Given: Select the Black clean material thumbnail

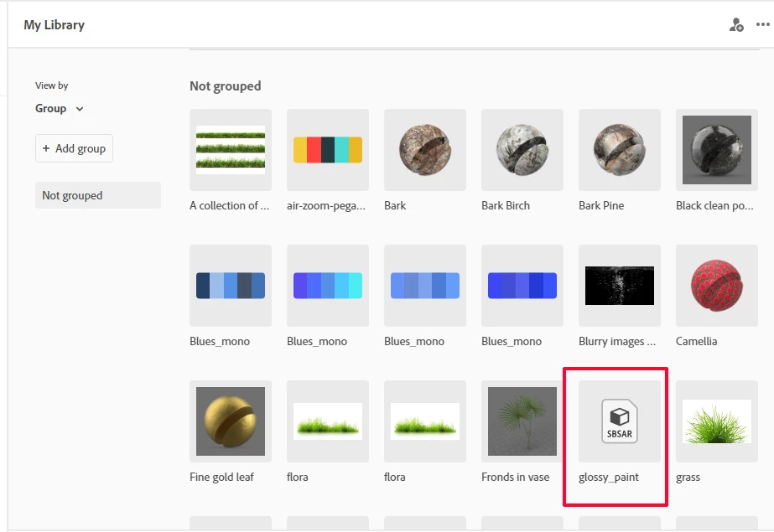Looking at the screenshot, I should click(x=717, y=150).
